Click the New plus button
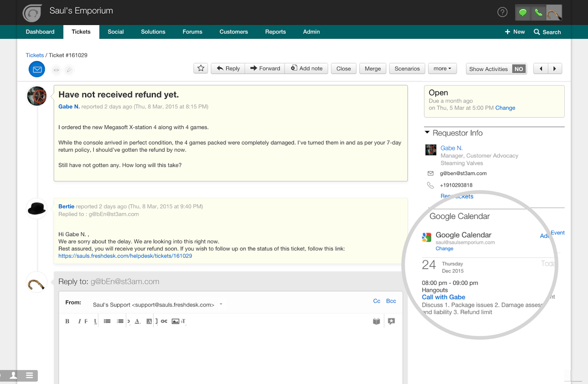The width and height of the screenshot is (588, 384). 515,32
